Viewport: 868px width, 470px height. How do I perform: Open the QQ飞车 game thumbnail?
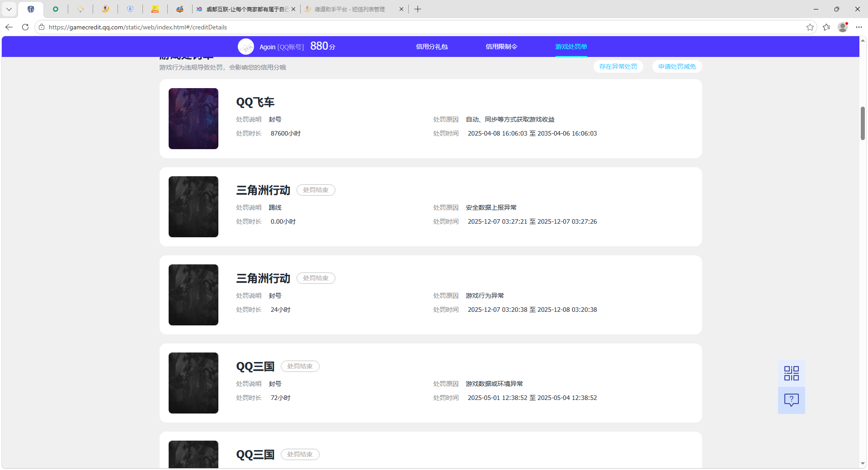[193, 118]
